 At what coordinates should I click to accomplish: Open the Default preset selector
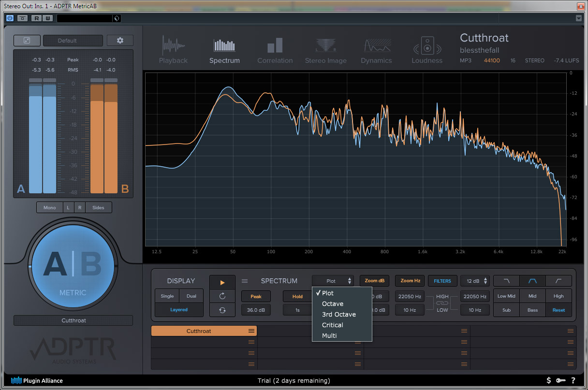tap(73, 41)
